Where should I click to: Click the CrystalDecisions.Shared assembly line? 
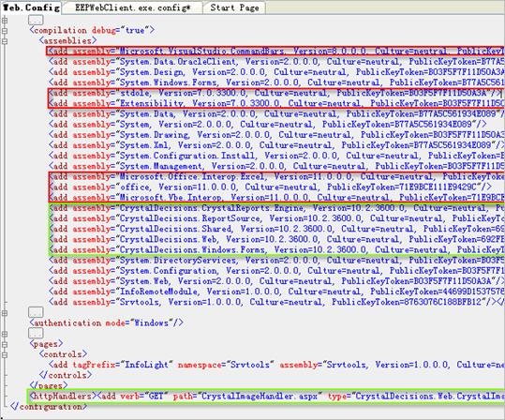(x=276, y=229)
